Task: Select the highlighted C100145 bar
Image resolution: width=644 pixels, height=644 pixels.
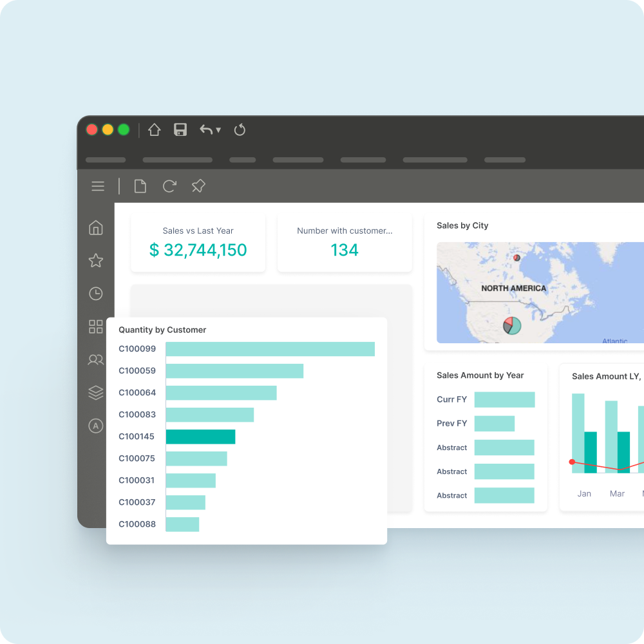Action: (x=201, y=436)
